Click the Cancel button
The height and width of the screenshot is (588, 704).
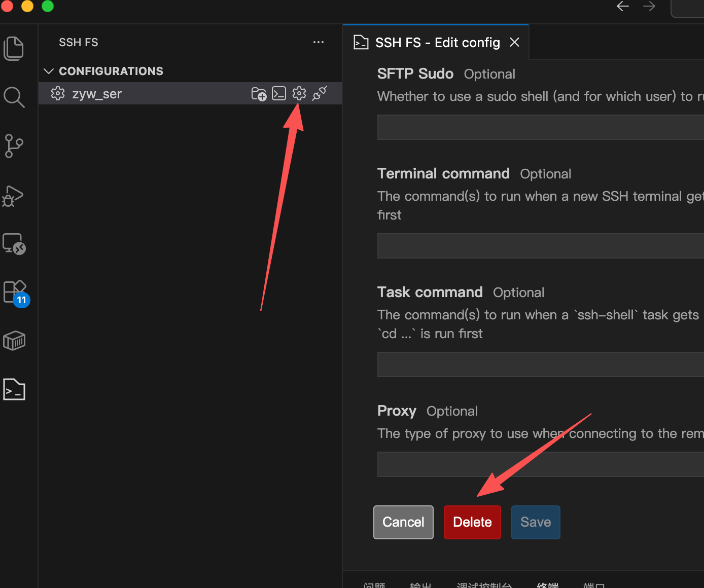[403, 522]
